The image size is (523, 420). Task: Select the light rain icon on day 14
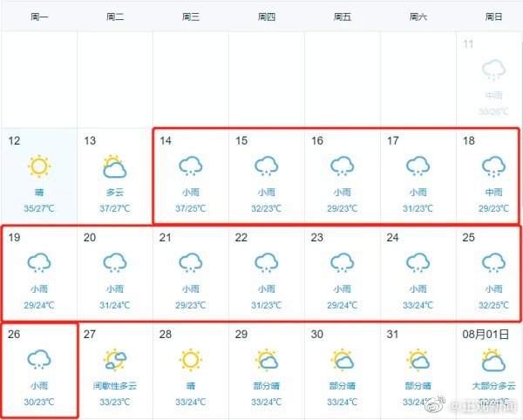[x=190, y=166]
